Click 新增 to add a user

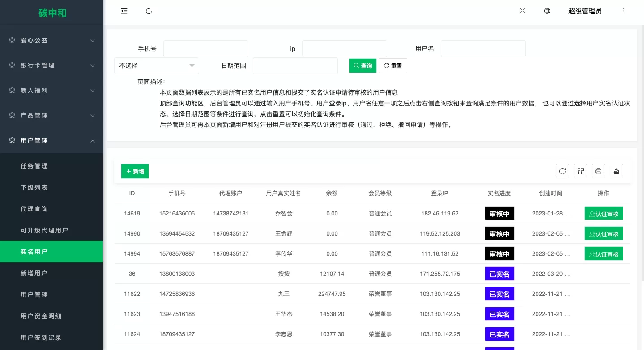click(135, 171)
